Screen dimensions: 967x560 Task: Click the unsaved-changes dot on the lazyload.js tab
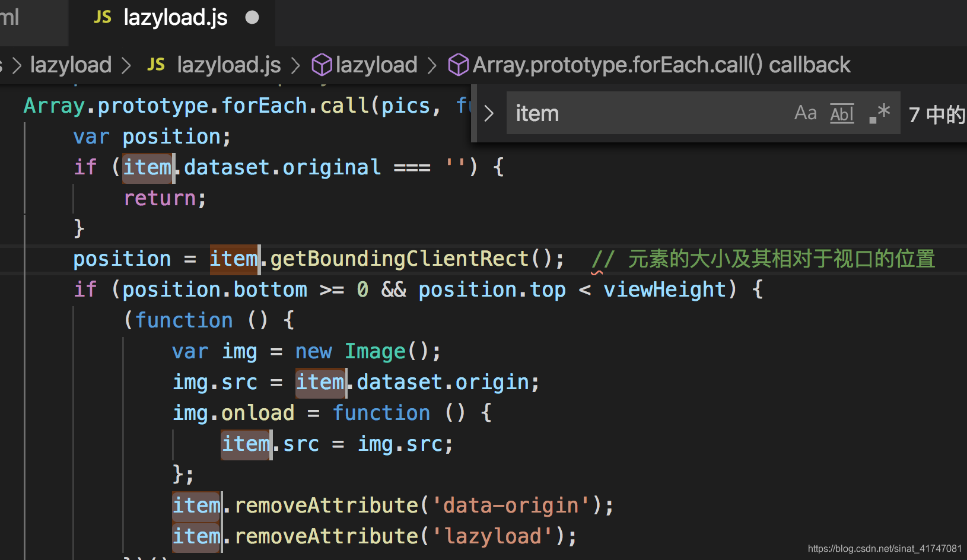point(252,17)
